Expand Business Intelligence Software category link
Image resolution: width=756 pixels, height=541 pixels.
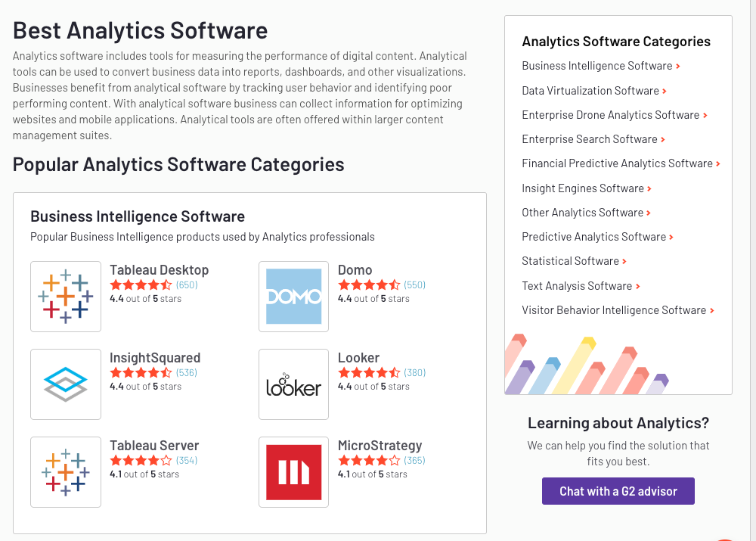601,66
